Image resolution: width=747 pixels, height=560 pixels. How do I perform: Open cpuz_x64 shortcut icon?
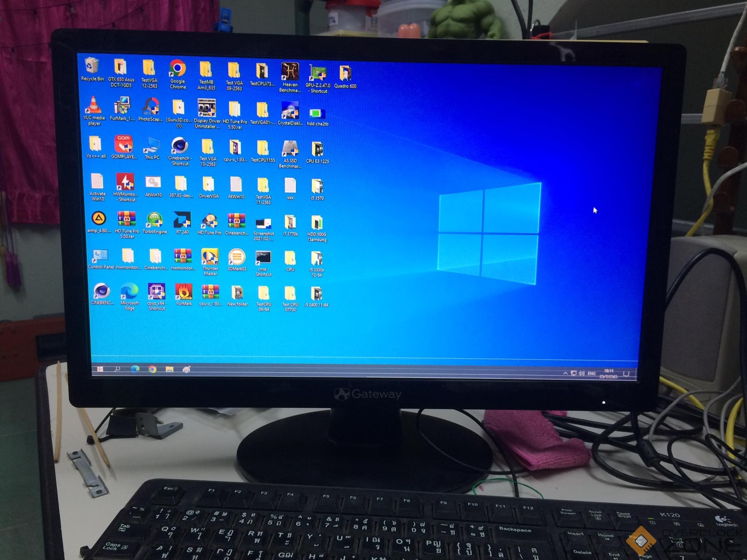[x=156, y=292]
